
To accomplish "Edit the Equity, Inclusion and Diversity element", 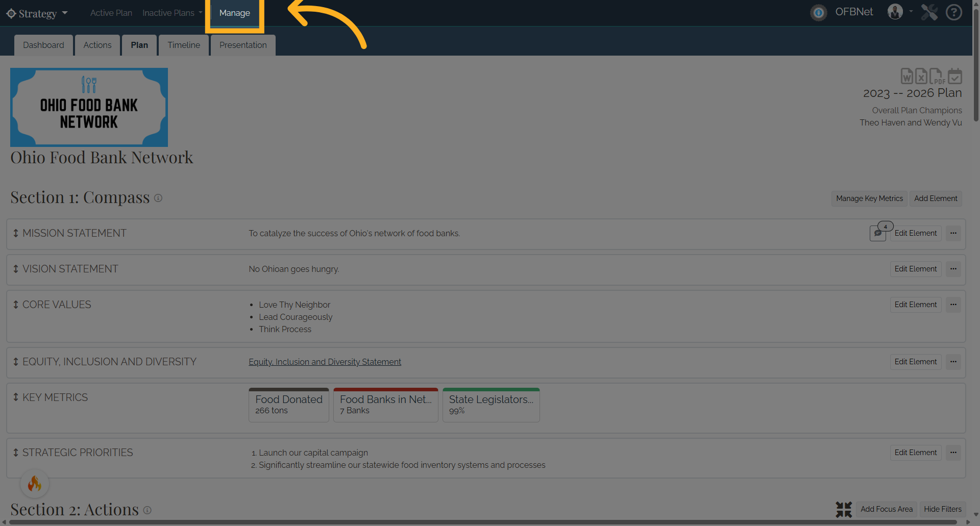I will 916,362.
